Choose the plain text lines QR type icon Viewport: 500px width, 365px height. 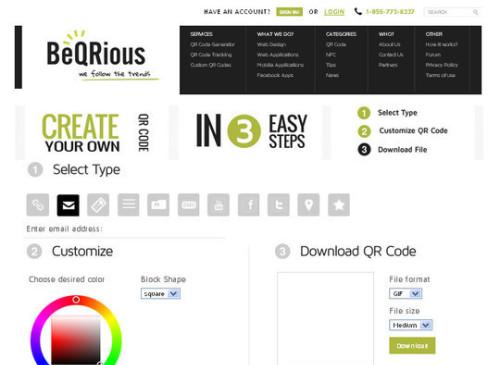(128, 205)
